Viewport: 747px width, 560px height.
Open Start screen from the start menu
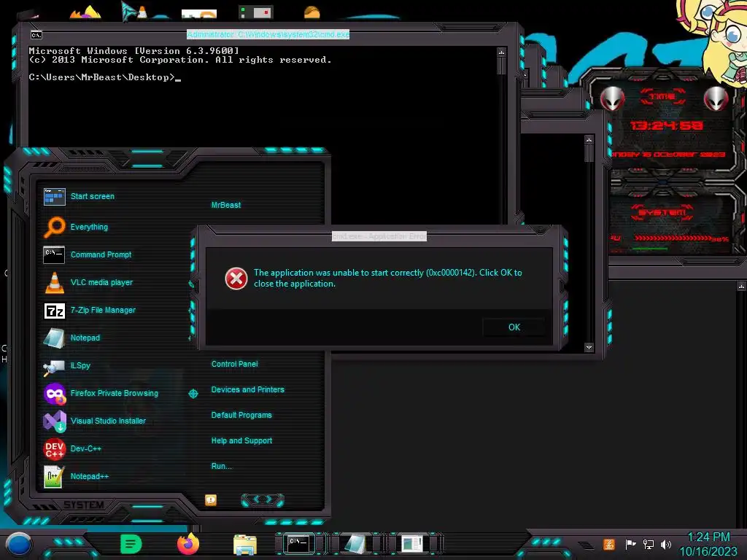pos(79,196)
